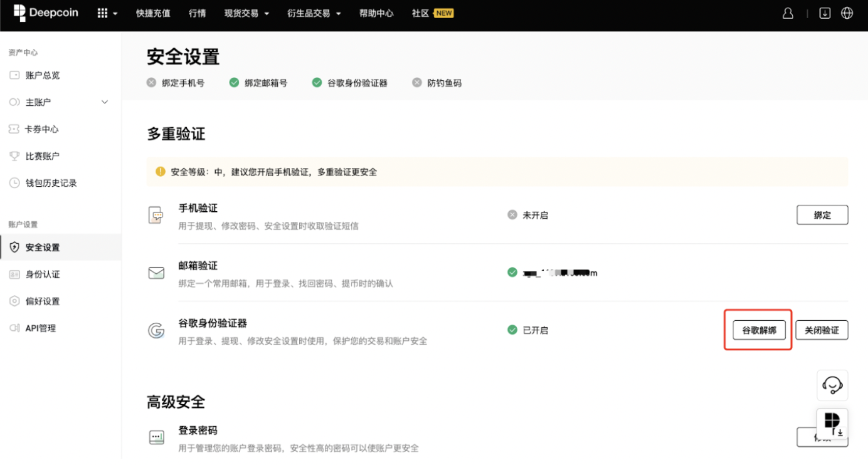Click the Google G authenticator icon
Image resolution: width=868 pixels, height=465 pixels.
pos(156,331)
